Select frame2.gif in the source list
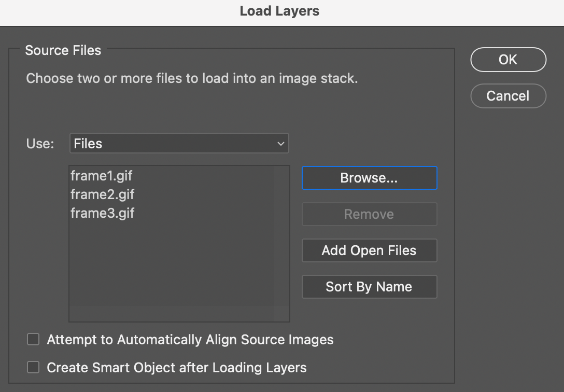Image resolution: width=564 pixels, height=392 pixels. [103, 194]
